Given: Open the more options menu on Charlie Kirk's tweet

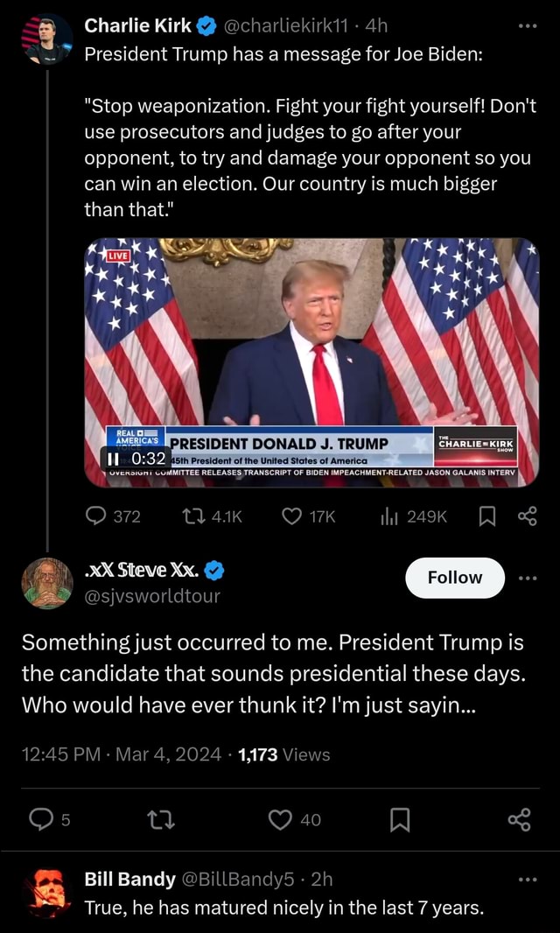Looking at the screenshot, I should 526,25.
